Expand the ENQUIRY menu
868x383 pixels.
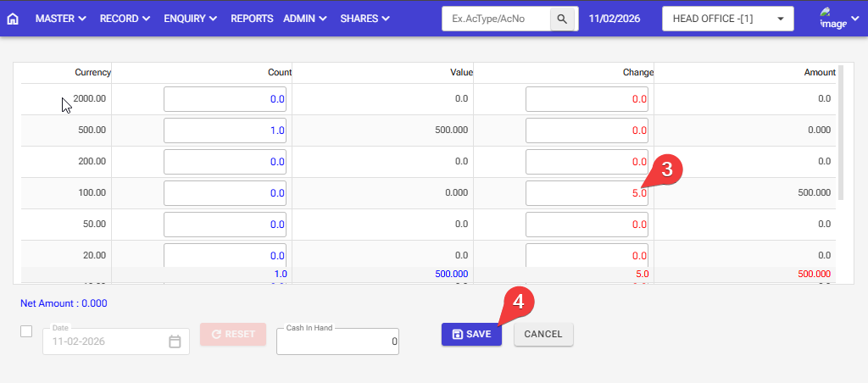(190, 19)
